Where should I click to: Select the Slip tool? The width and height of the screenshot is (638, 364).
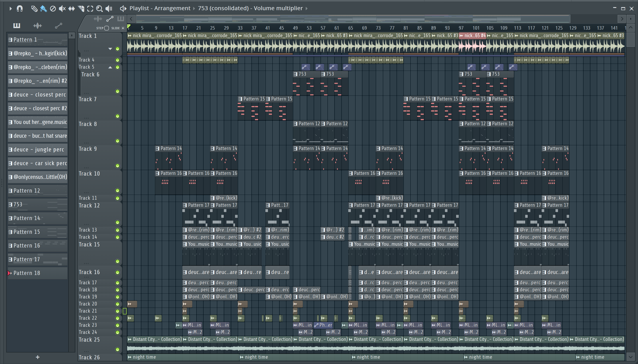click(72, 9)
